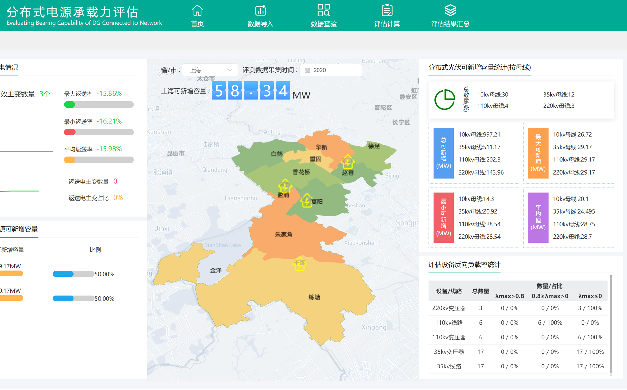Click the digit tile showing 5
This screenshot has width=627, height=390.
[x=219, y=91]
